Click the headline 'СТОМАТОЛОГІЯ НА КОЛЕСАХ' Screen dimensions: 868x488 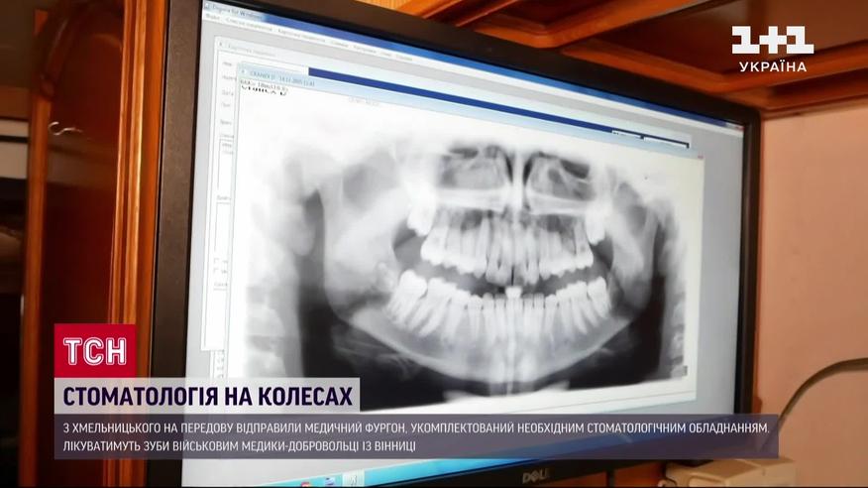pyautogui.click(x=207, y=396)
